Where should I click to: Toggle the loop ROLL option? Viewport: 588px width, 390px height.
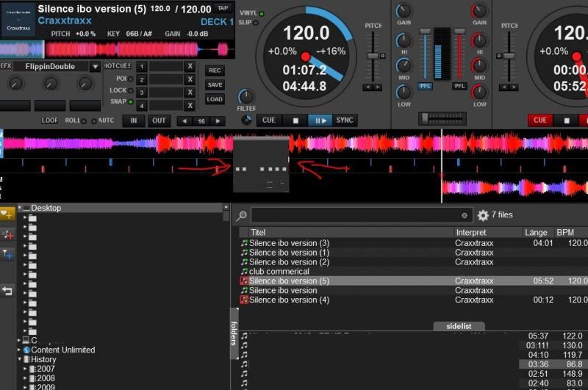(84, 121)
